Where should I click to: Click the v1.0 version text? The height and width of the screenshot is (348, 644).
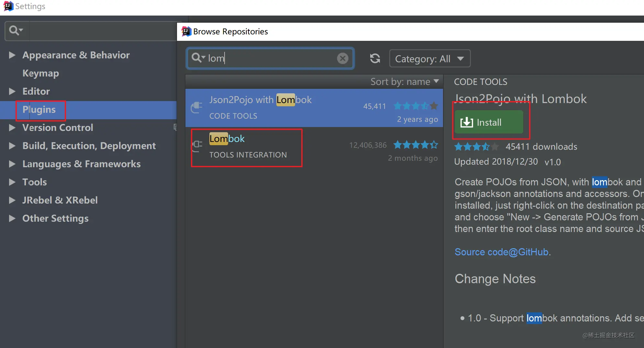click(x=552, y=162)
